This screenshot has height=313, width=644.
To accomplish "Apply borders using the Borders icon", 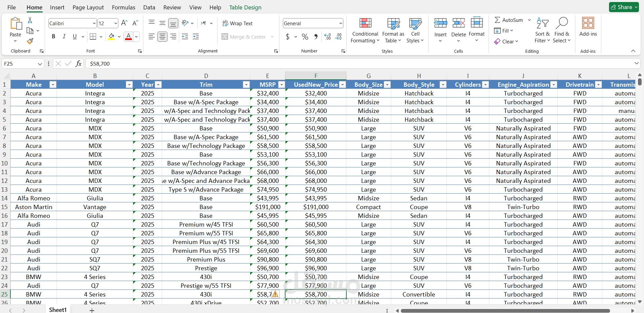I will tap(93, 37).
